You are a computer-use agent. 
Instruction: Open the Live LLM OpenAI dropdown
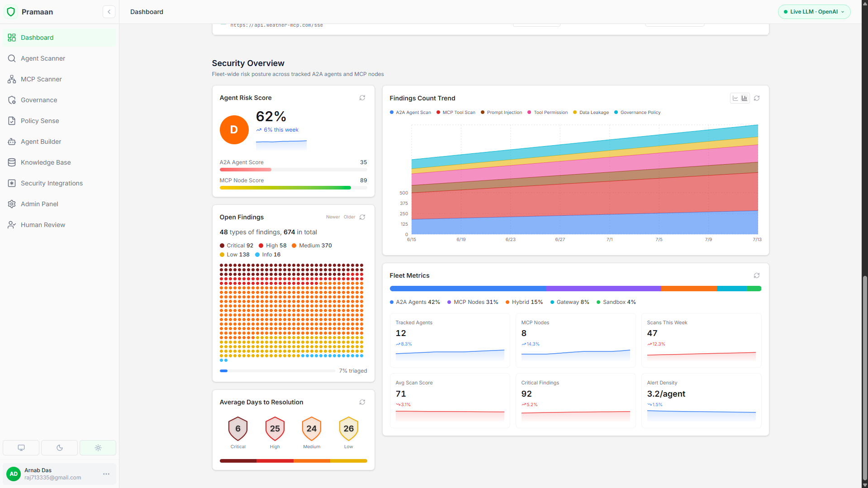[814, 12]
